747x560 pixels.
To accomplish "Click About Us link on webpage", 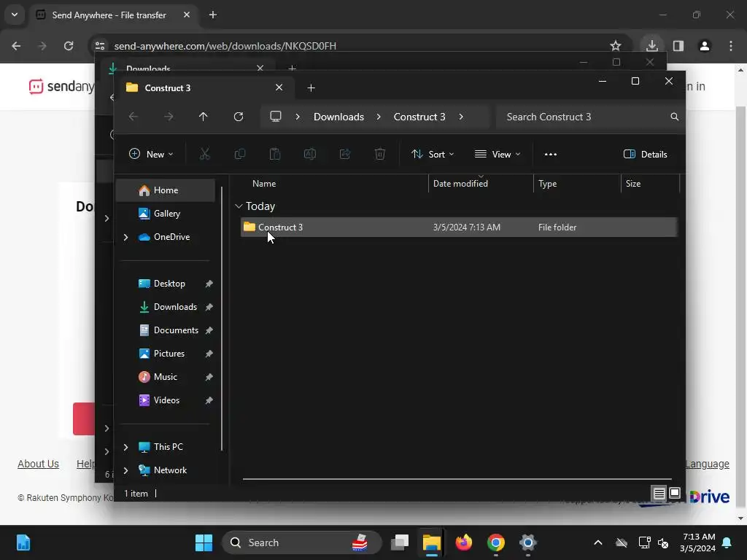I will click(x=38, y=464).
